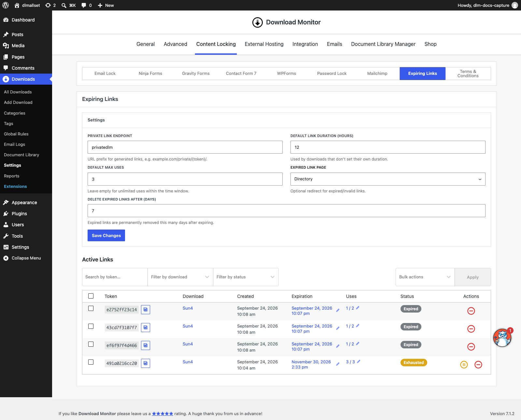521x420 pixels.
Task: Open the Integration tab
Action: tap(305, 44)
